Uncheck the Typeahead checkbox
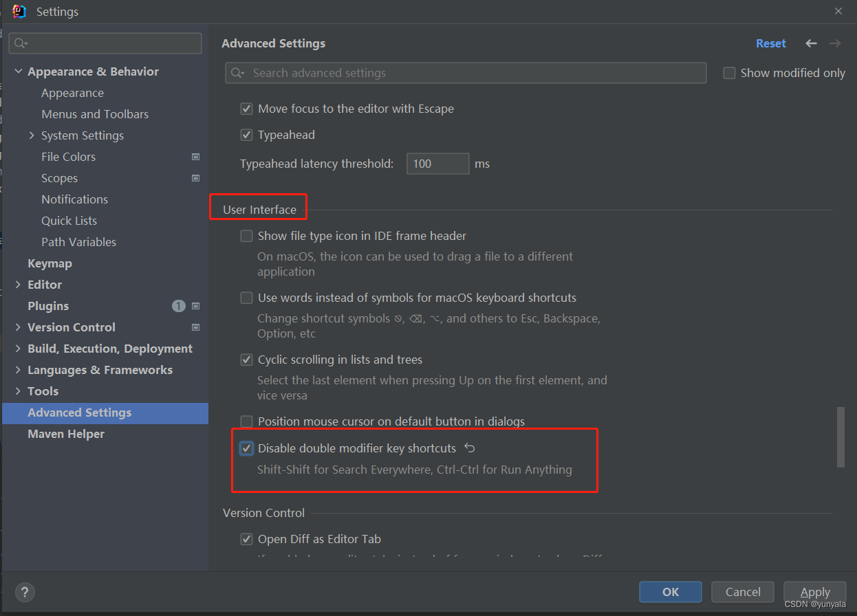This screenshot has width=857, height=616. pos(246,135)
